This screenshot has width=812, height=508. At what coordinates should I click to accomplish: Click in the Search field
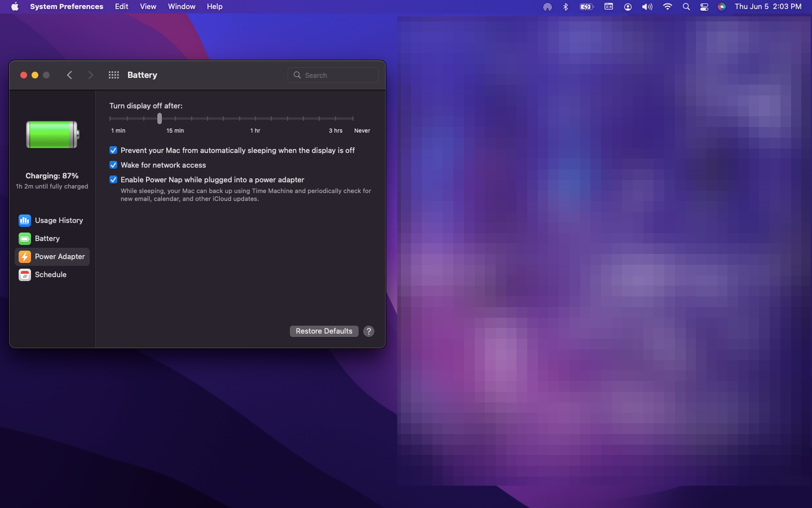click(x=333, y=75)
